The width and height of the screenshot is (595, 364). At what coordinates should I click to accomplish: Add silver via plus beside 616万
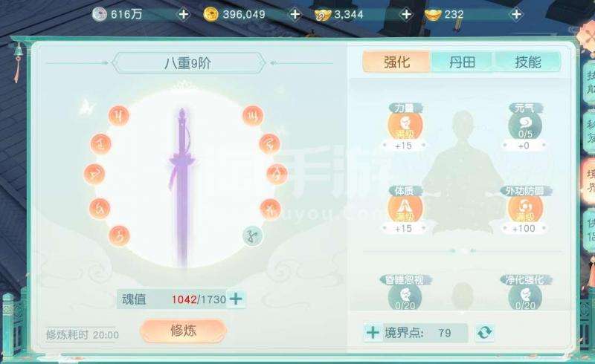(x=184, y=14)
